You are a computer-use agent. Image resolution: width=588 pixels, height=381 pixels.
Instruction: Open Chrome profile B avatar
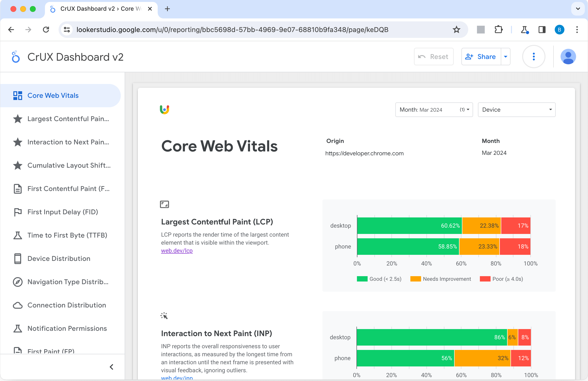point(559,30)
